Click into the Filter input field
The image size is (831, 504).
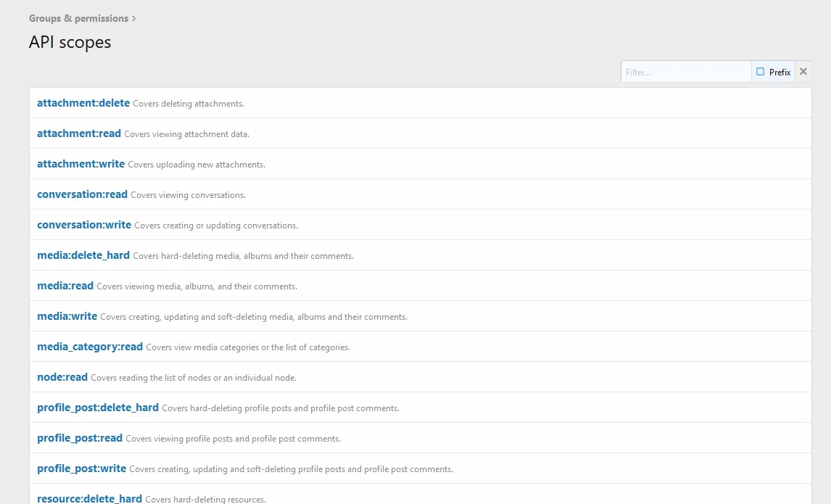pyautogui.click(x=686, y=72)
